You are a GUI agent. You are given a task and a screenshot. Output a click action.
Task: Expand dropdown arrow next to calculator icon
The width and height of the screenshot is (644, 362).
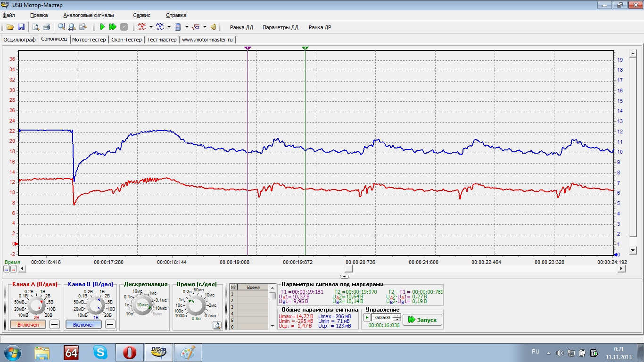click(x=187, y=27)
